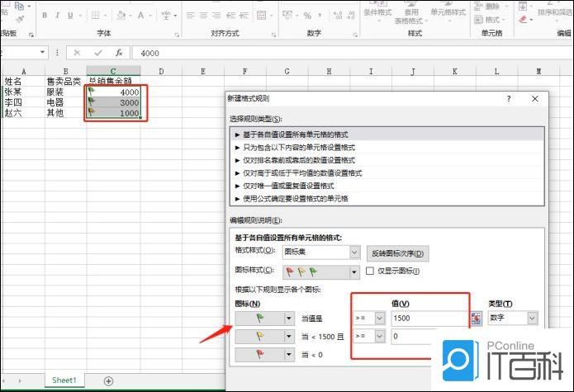This screenshot has width=574, height=392.
Task: Click the new sheet plus icon
Action: tap(108, 381)
